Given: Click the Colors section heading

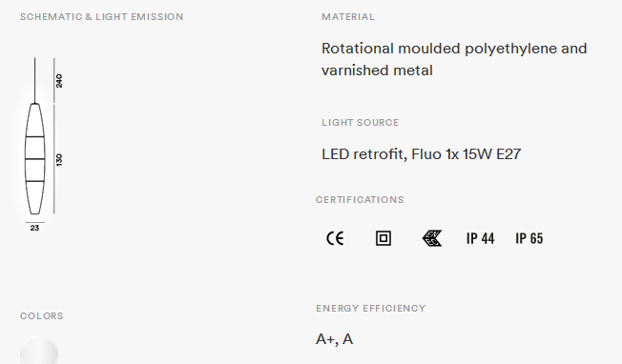Looking at the screenshot, I should [42, 316].
